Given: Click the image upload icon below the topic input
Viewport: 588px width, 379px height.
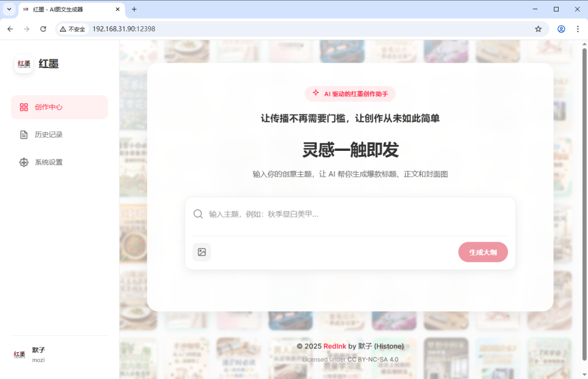Looking at the screenshot, I should tap(202, 252).
